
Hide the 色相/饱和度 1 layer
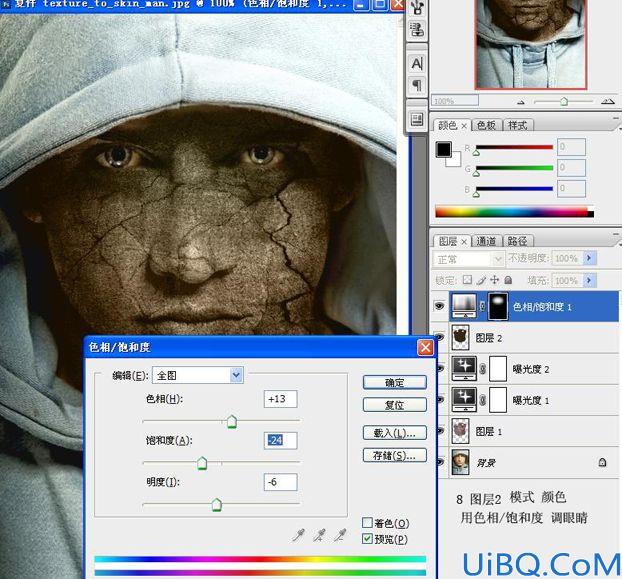click(x=440, y=306)
